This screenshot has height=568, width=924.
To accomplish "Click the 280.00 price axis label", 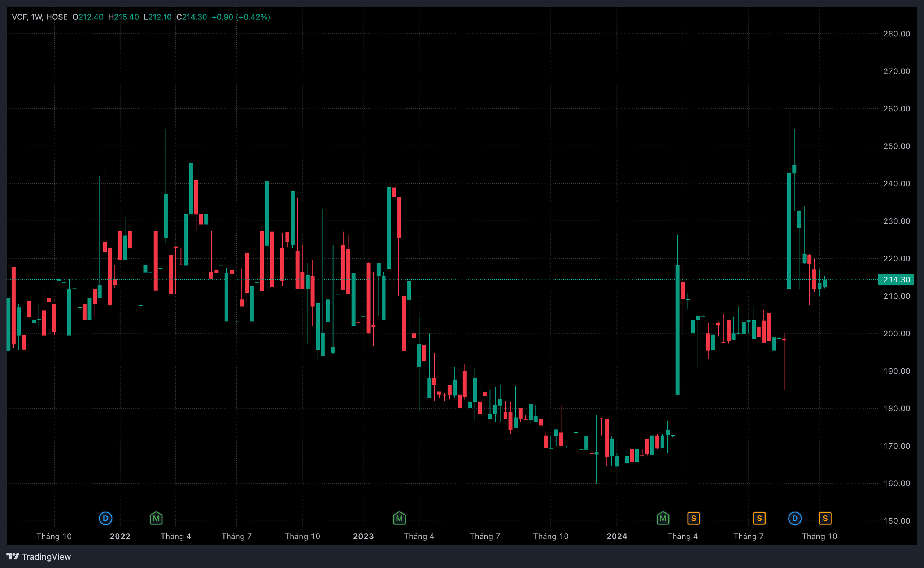I will [x=897, y=34].
